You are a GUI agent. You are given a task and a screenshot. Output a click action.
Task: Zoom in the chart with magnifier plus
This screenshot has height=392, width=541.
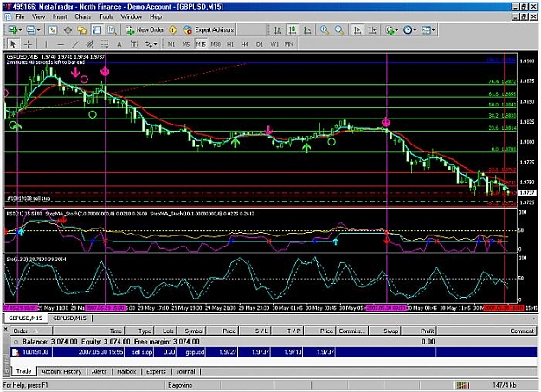click(x=325, y=30)
